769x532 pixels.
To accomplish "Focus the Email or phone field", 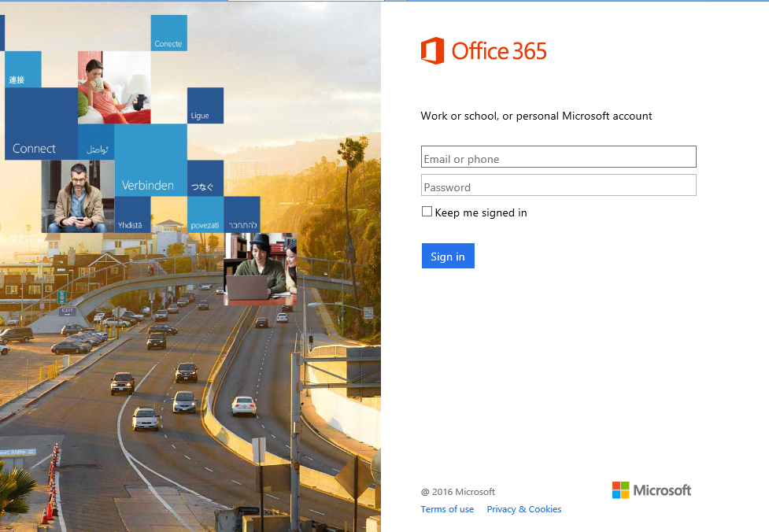I will click(x=559, y=157).
